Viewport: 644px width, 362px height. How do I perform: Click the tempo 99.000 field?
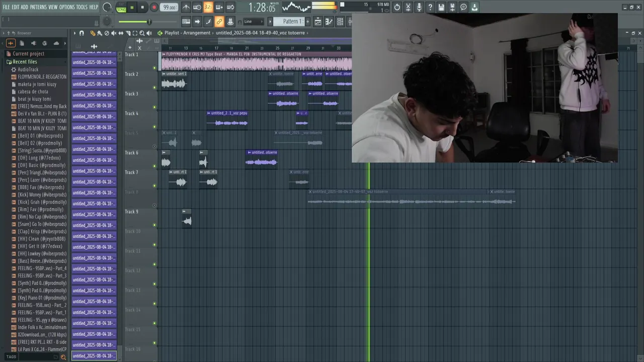point(169,8)
